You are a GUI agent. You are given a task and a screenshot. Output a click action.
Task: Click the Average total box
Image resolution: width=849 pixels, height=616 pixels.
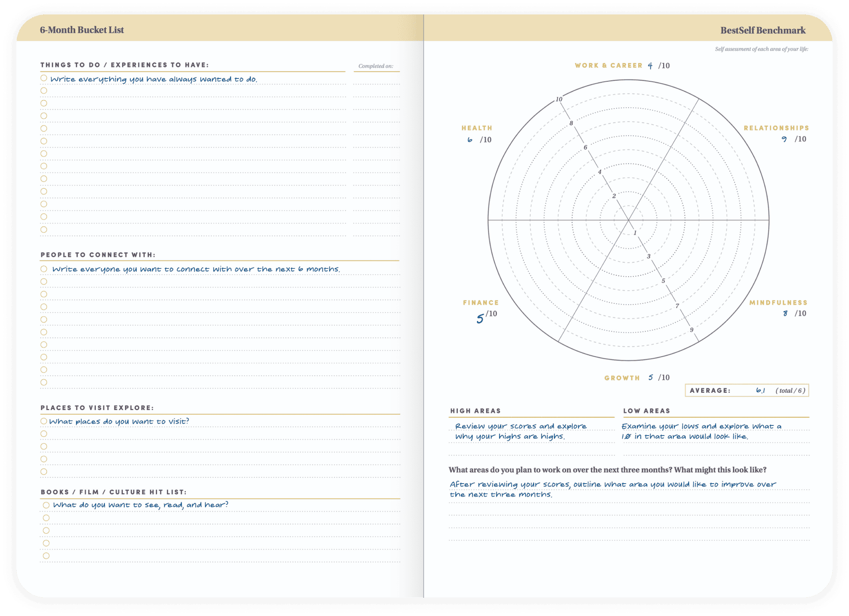(x=746, y=390)
